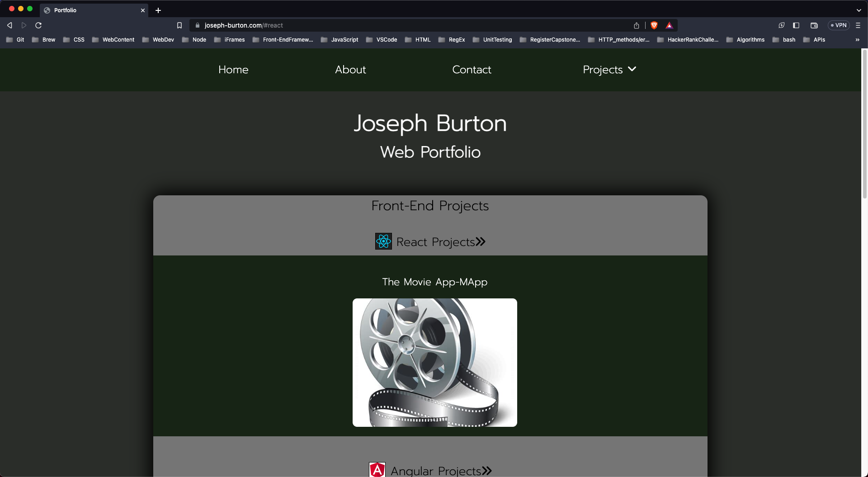Click the Front-End Projects heading
The width and height of the screenshot is (868, 477).
click(x=430, y=206)
